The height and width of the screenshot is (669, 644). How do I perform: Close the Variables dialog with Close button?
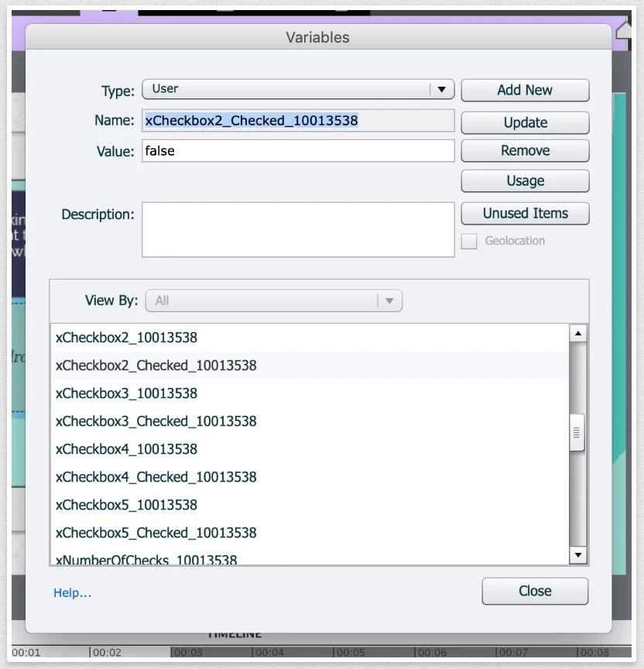tap(535, 592)
